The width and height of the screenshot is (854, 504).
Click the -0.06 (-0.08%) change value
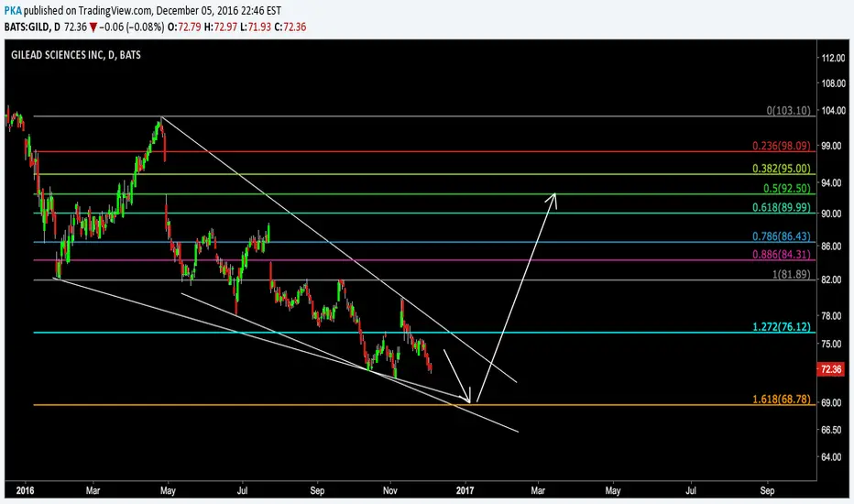[x=131, y=27]
